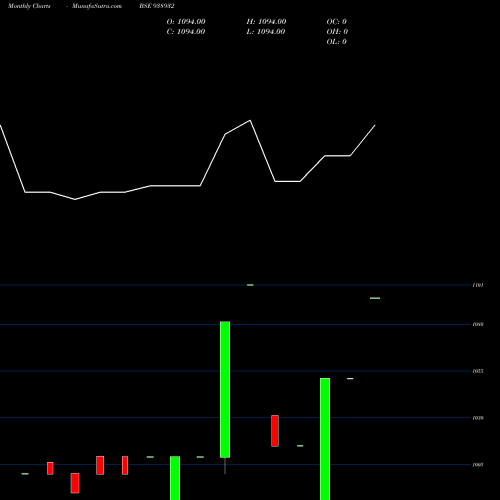The image size is (500, 500).
Task: Click the right end of the white line
Action: coord(375,125)
